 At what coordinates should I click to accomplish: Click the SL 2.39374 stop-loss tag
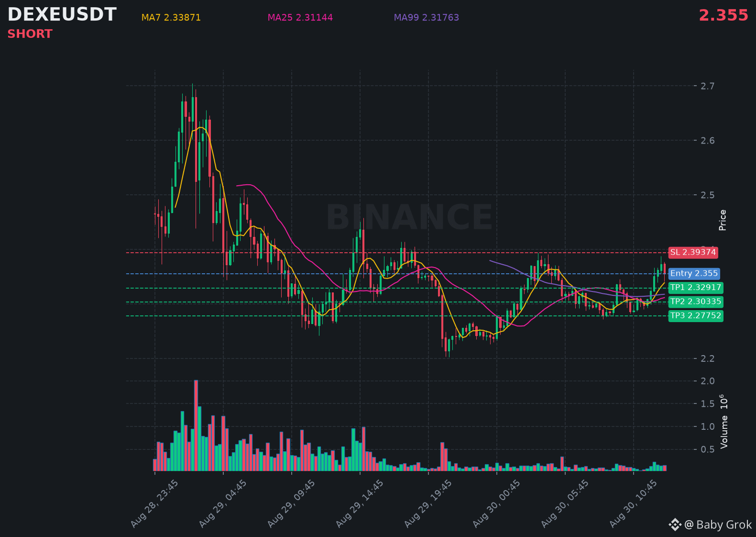[x=693, y=252]
